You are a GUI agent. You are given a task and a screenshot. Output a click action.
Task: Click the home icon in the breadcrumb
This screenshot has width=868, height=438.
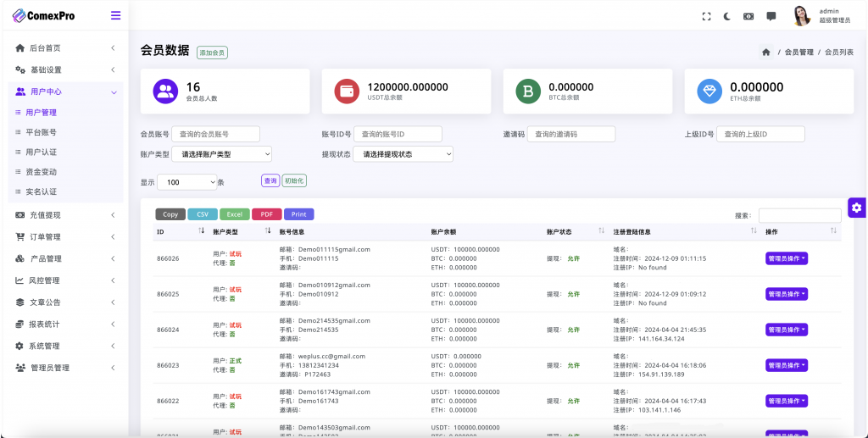[766, 53]
